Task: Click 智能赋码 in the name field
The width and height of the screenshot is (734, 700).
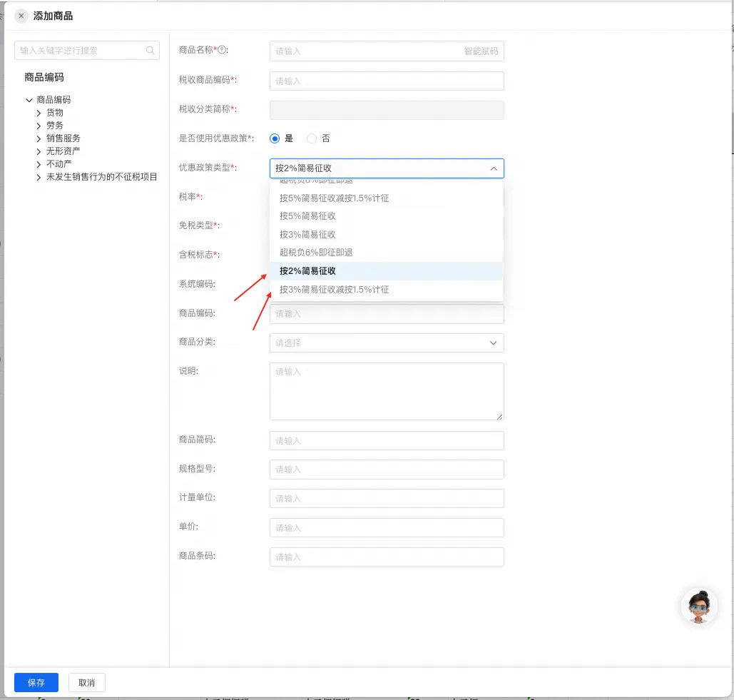Action: click(x=481, y=51)
